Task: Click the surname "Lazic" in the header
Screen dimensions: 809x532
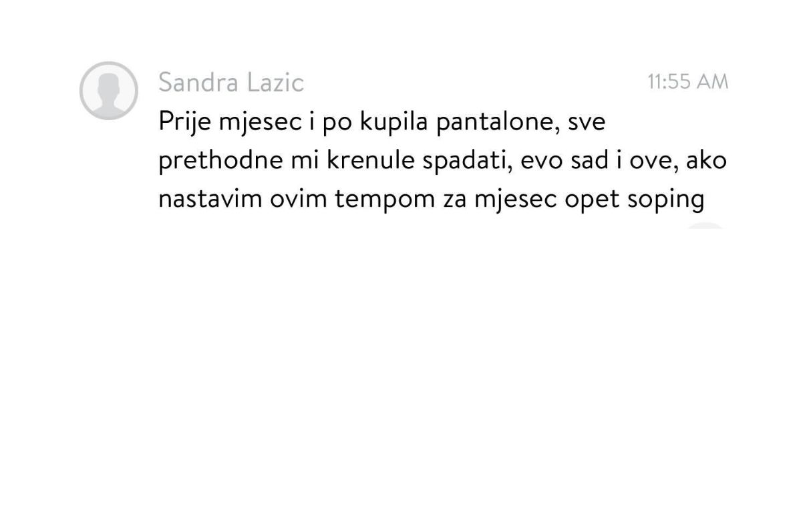Action: 275,83
